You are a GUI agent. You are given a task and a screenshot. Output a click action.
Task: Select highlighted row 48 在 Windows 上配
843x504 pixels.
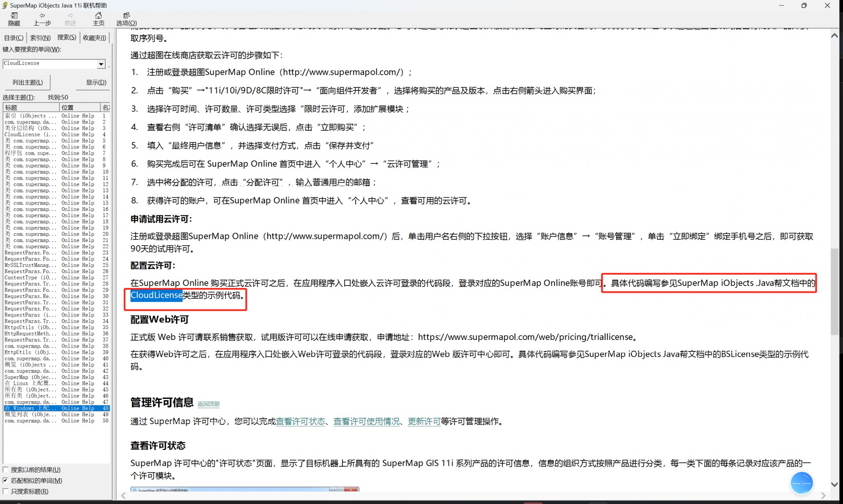pos(57,408)
